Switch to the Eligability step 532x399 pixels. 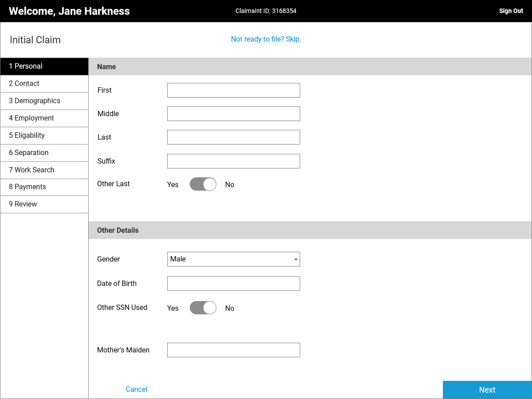click(44, 135)
